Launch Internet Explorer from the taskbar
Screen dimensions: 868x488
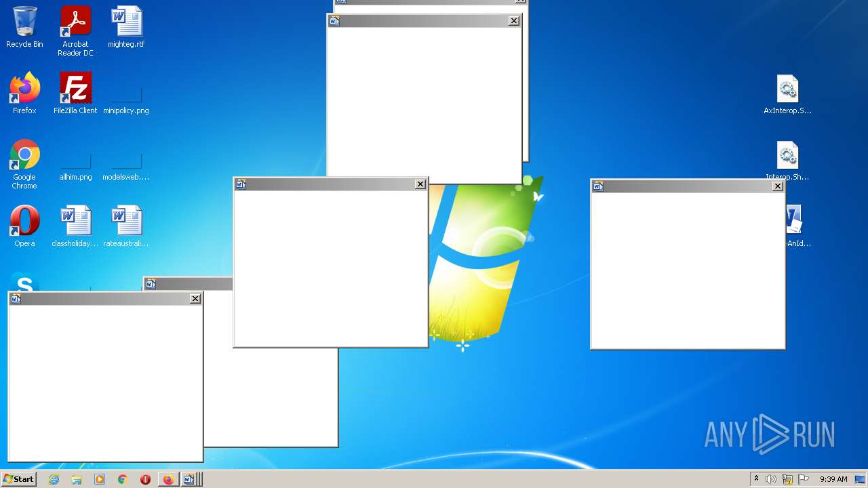tap(54, 479)
